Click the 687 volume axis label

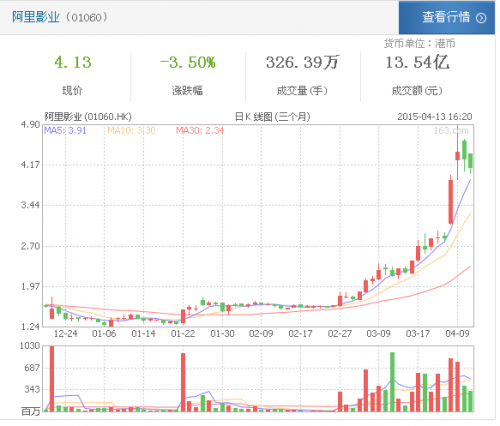[x=32, y=368]
